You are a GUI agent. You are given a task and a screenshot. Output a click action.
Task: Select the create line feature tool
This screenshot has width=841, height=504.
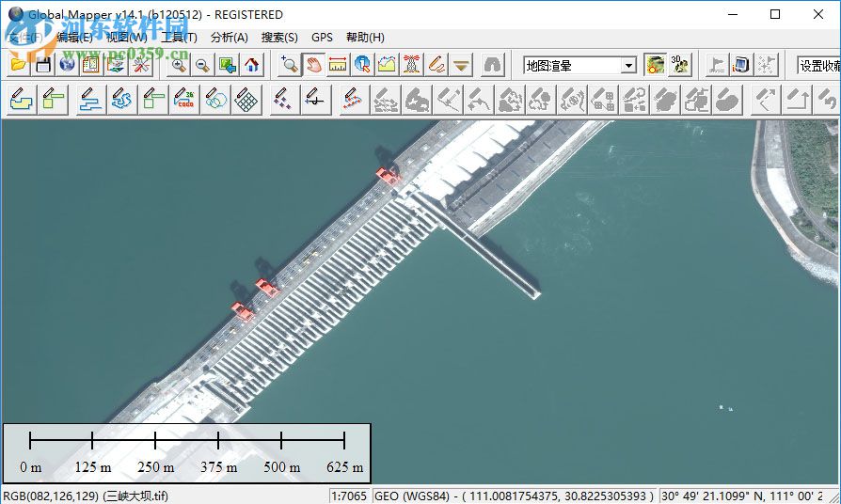(x=90, y=99)
